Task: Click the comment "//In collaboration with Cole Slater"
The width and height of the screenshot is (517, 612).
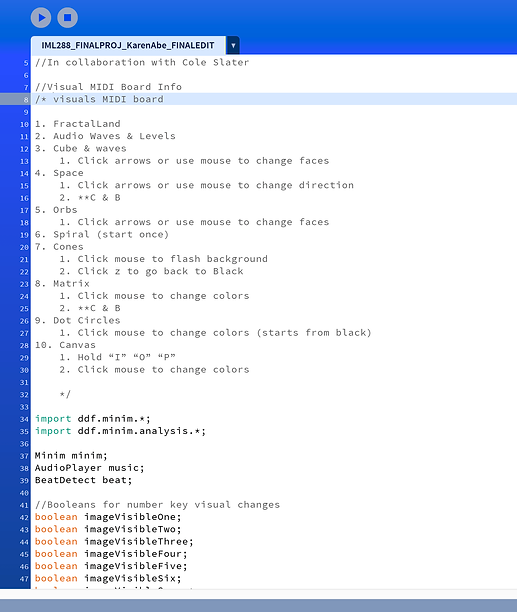Action: click(142, 62)
